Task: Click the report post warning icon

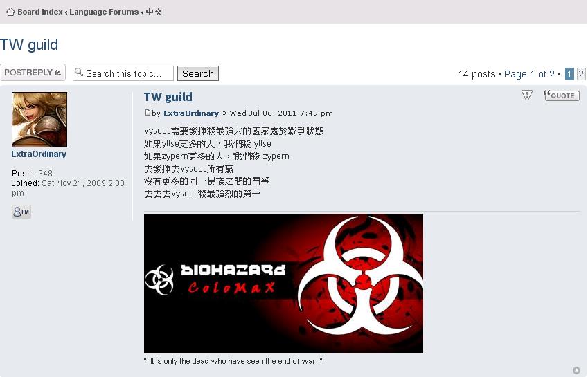Action: coord(527,95)
